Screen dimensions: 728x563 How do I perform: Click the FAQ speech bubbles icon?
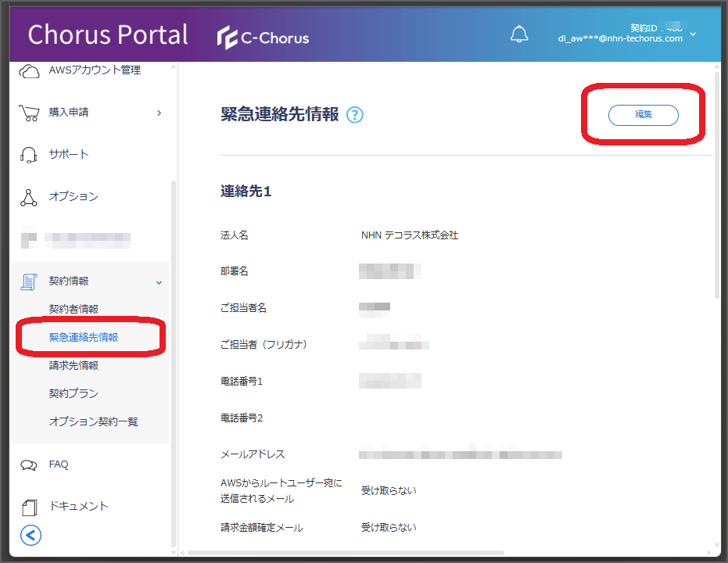(x=29, y=464)
